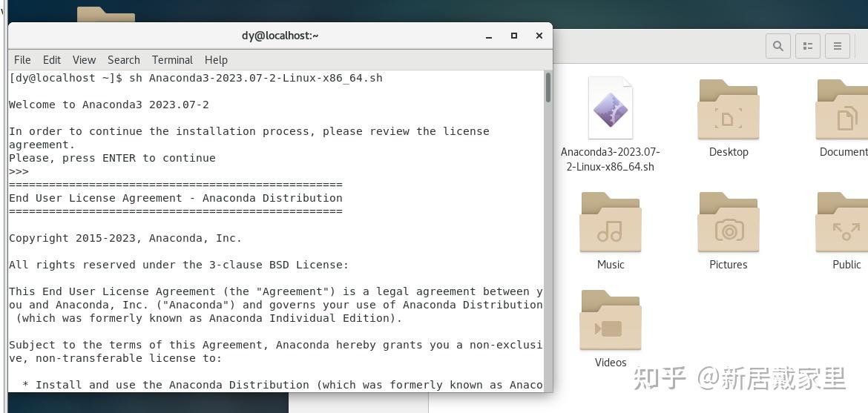Click the Music folder label
Image resolution: width=868 pixels, height=413 pixels.
[x=611, y=265]
